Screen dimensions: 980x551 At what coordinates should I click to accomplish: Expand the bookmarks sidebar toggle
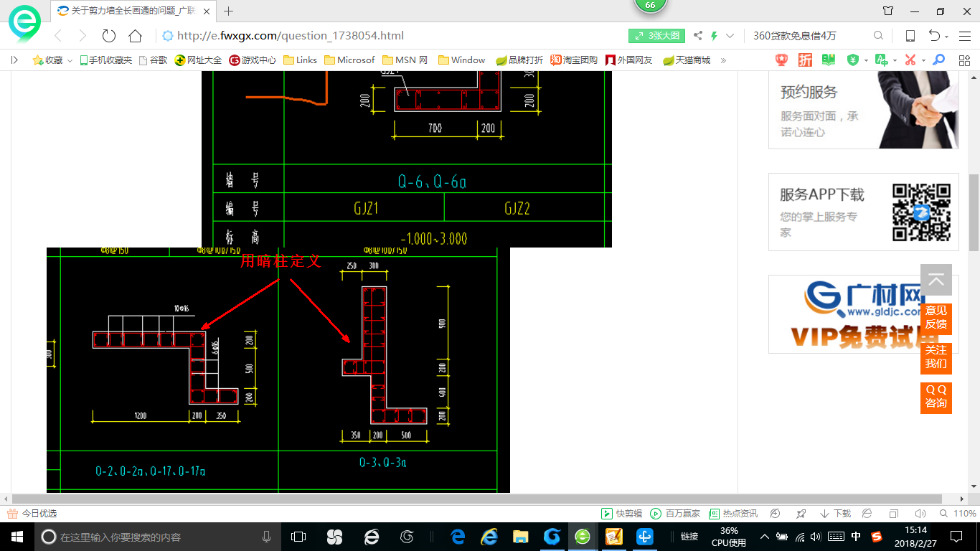pyautogui.click(x=14, y=60)
